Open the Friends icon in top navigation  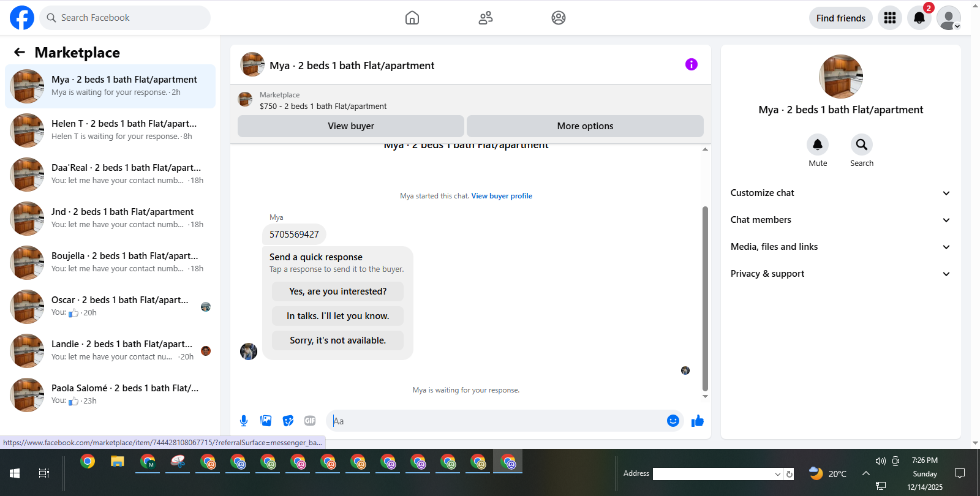[486, 18]
